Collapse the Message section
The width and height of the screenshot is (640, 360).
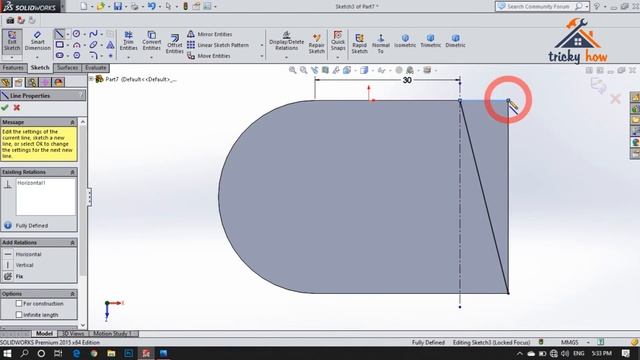click(73, 122)
